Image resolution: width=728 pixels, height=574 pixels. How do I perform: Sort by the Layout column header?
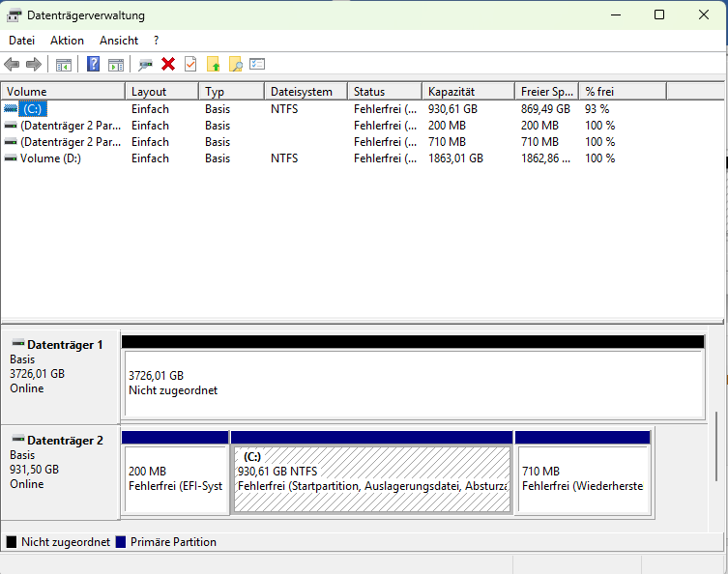(162, 92)
